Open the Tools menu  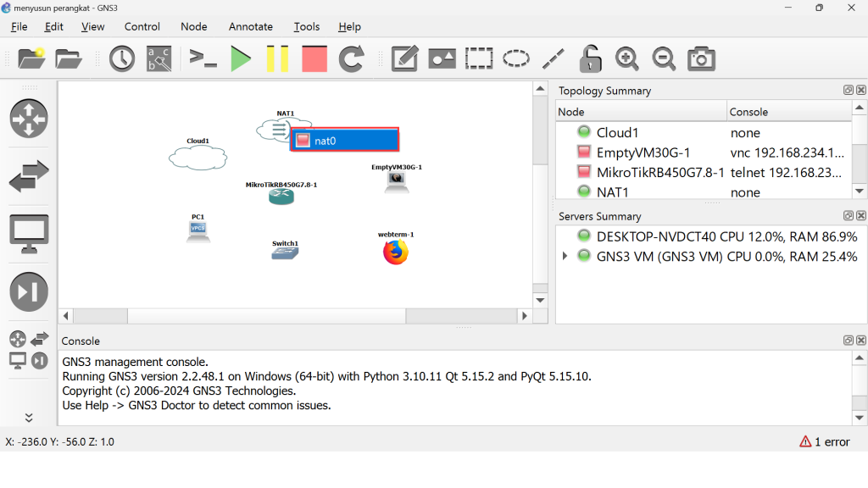pyautogui.click(x=306, y=26)
